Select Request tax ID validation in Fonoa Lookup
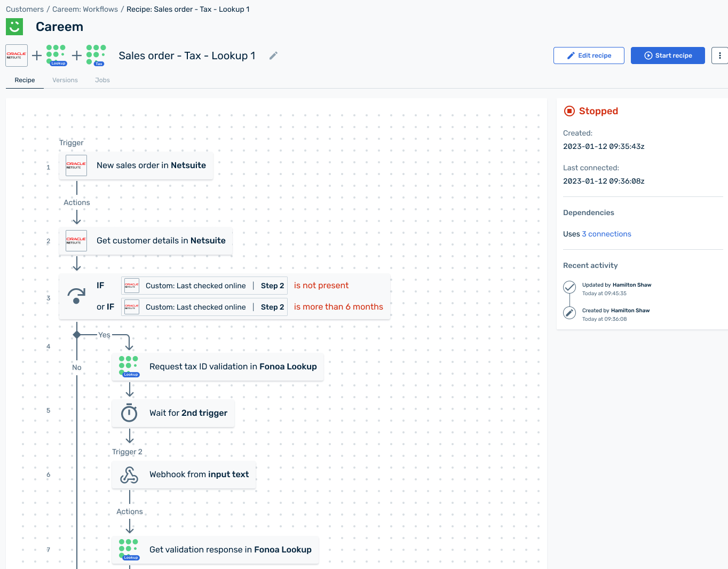Screen dimensions: 728x569 coord(218,367)
